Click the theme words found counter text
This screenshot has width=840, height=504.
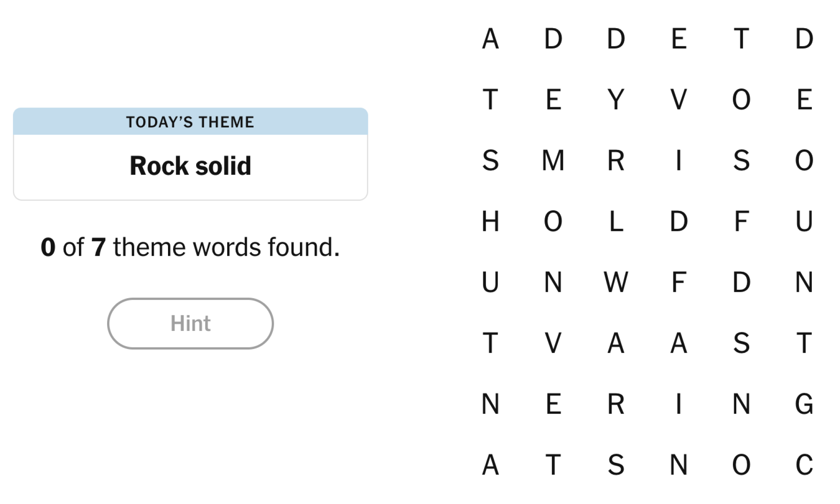[190, 247]
